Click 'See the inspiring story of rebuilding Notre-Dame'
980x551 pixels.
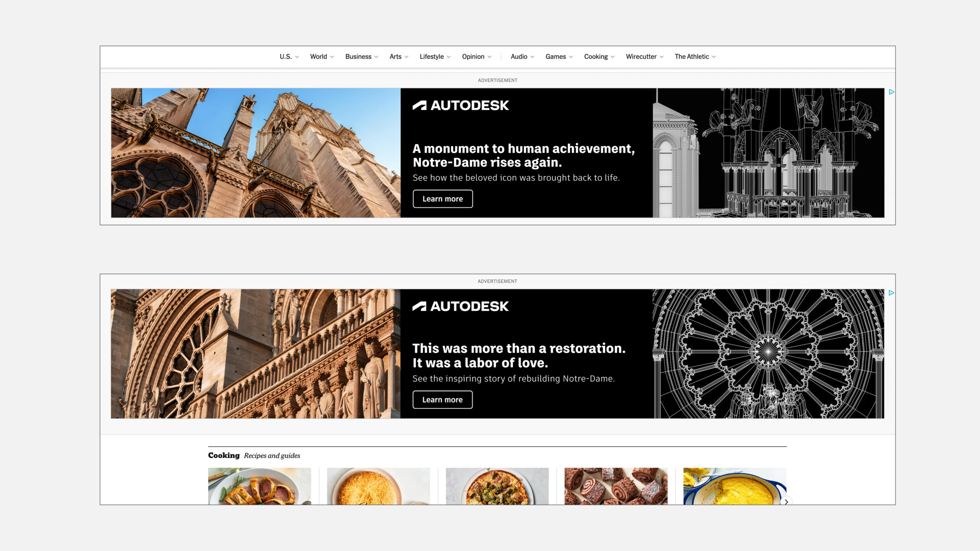[x=513, y=379]
